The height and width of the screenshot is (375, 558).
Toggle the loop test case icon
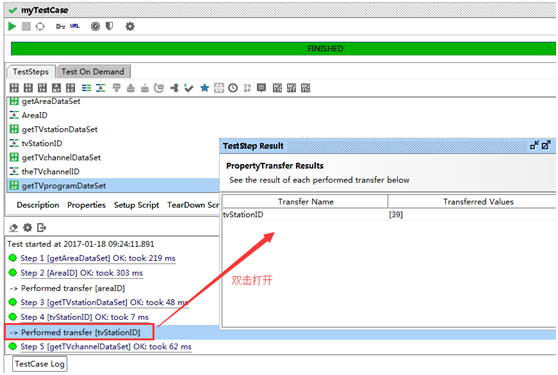40,26
